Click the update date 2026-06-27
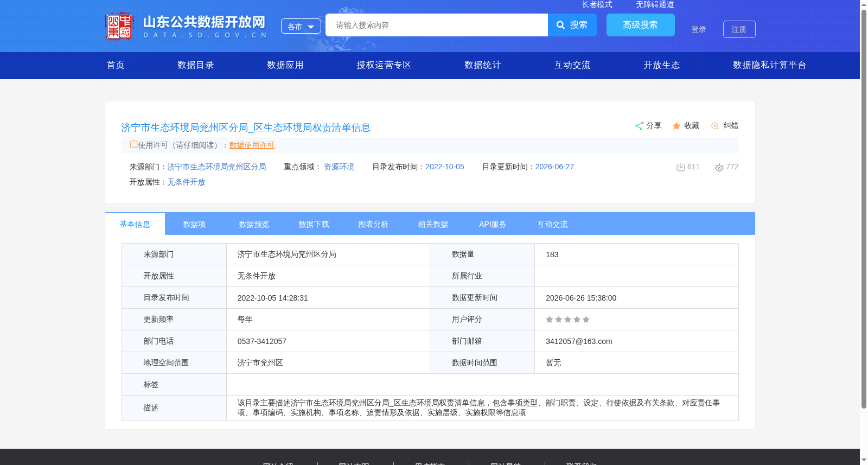This screenshot has width=868, height=465. tap(554, 167)
